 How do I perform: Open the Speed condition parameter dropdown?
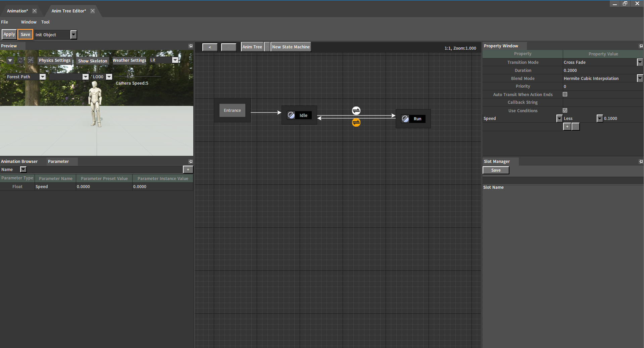559,118
